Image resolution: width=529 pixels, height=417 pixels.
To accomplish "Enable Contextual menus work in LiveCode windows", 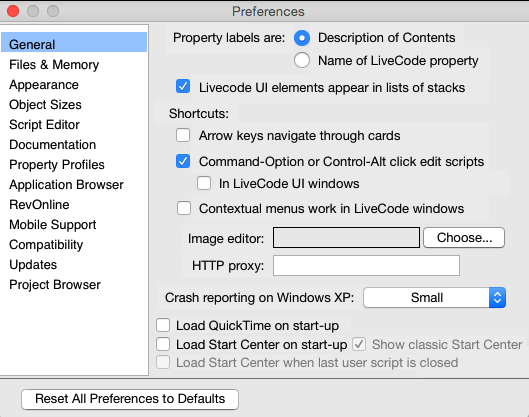I will click(x=184, y=208).
